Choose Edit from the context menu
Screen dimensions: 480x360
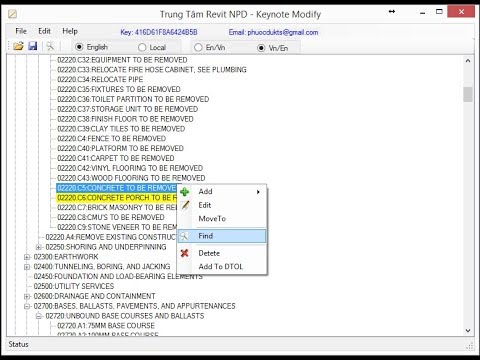(x=205, y=205)
